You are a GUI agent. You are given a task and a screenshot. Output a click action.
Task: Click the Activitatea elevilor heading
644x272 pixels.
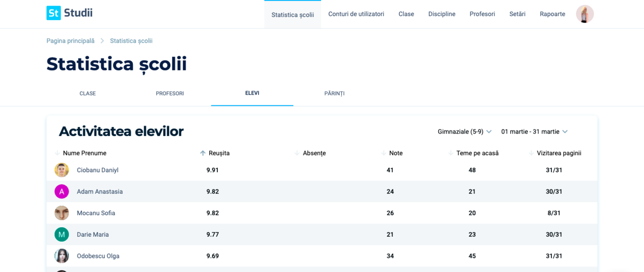point(121,131)
